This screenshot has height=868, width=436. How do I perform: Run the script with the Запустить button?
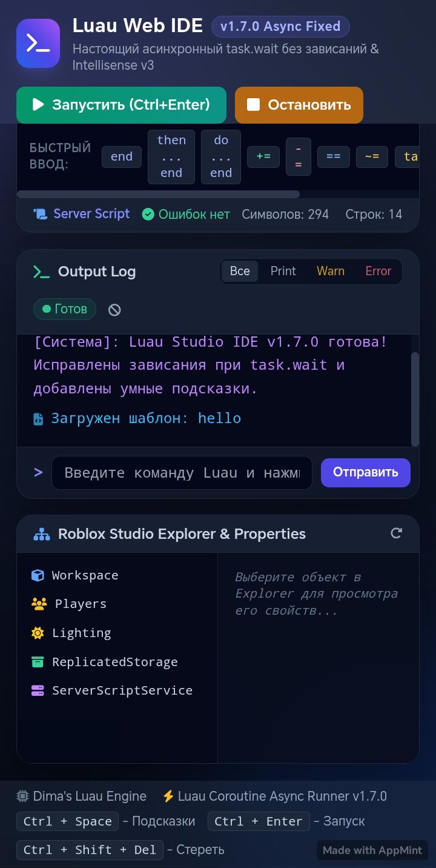coord(121,105)
